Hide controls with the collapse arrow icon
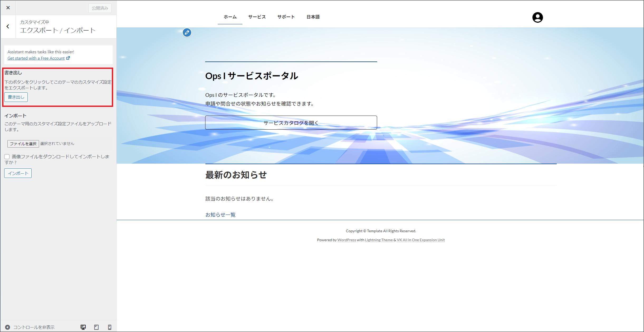The height and width of the screenshot is (332, 644). pyautogui.click(x=8, y=327)
